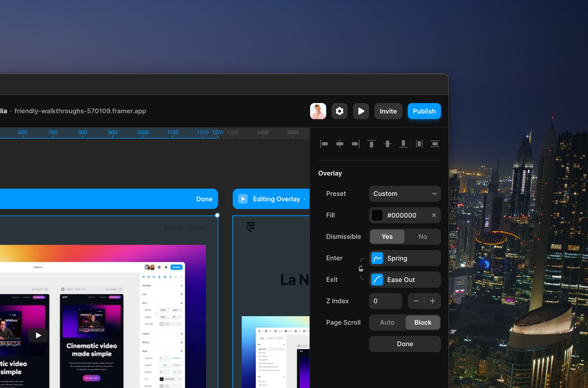Viewport: 588px width, 388px height.
Task: Click the align vertical center icon
Action: pyautogui.click(x=387, y=144)
